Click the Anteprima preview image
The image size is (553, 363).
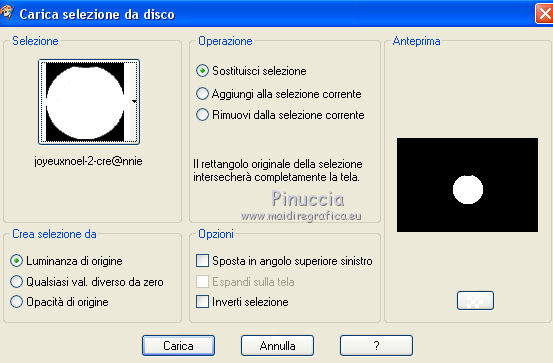point(467,185)
